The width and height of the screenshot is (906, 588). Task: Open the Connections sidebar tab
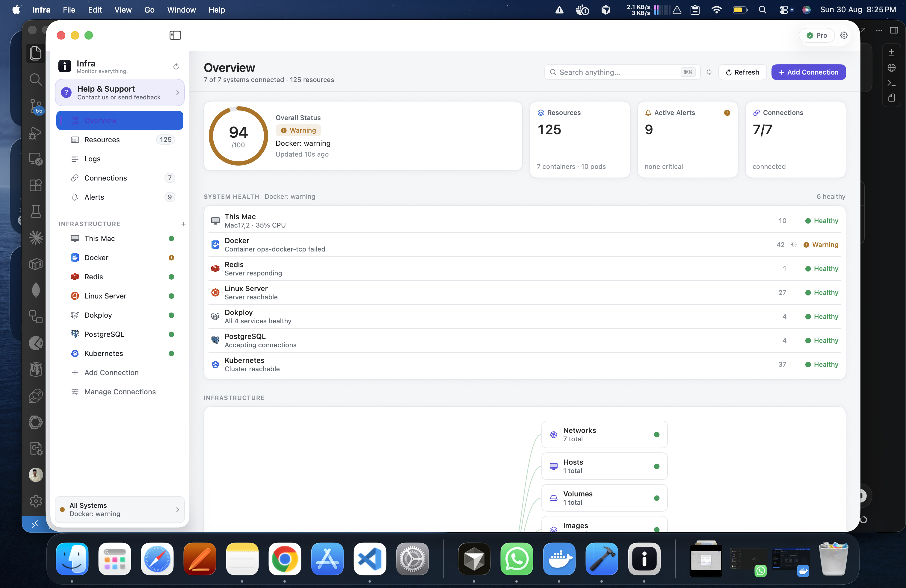[x=120, y=178]
